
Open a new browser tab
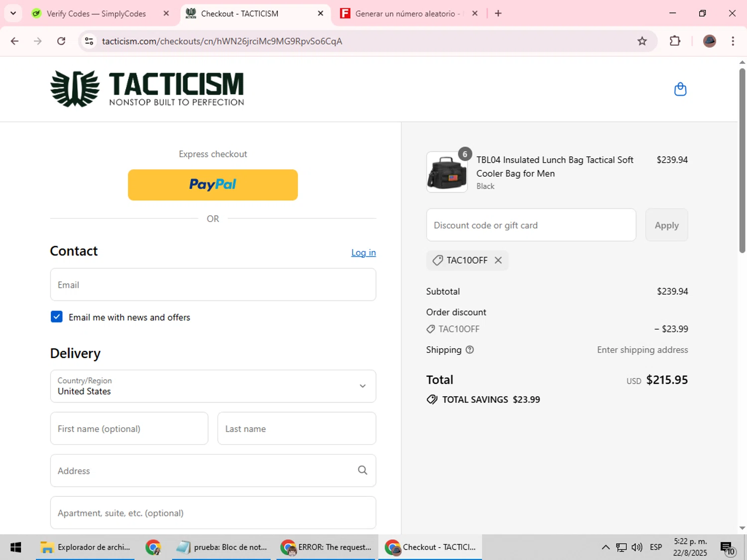(x=498, y=13)
